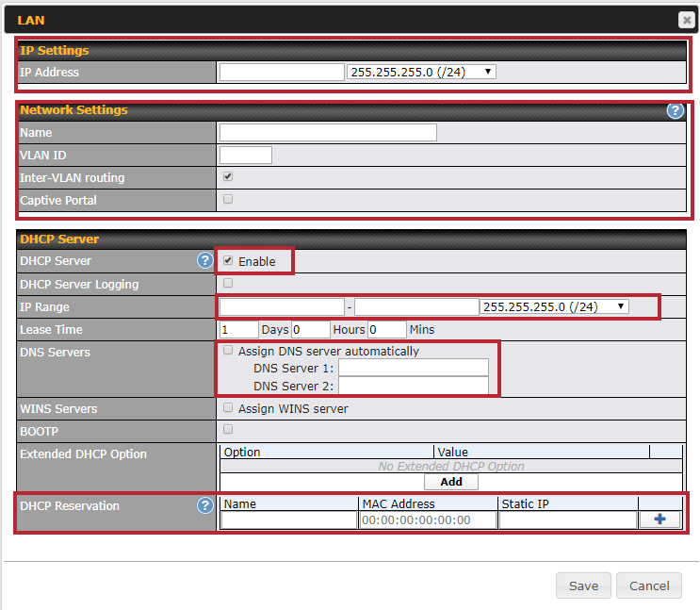Toggle Inter-VLAN routing checkbox

pyautogui.click(x=228, y=176)
